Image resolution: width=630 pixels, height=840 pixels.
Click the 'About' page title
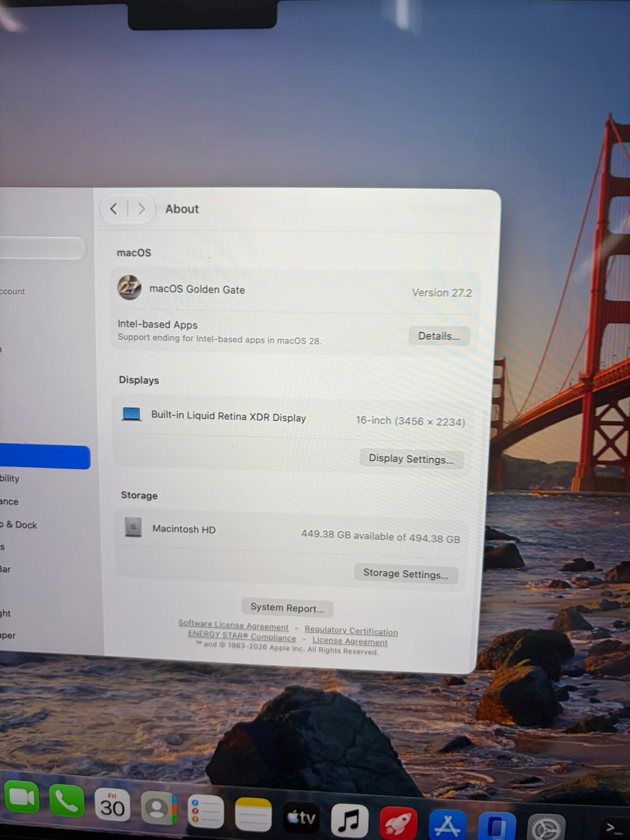[x=182, y=209]
